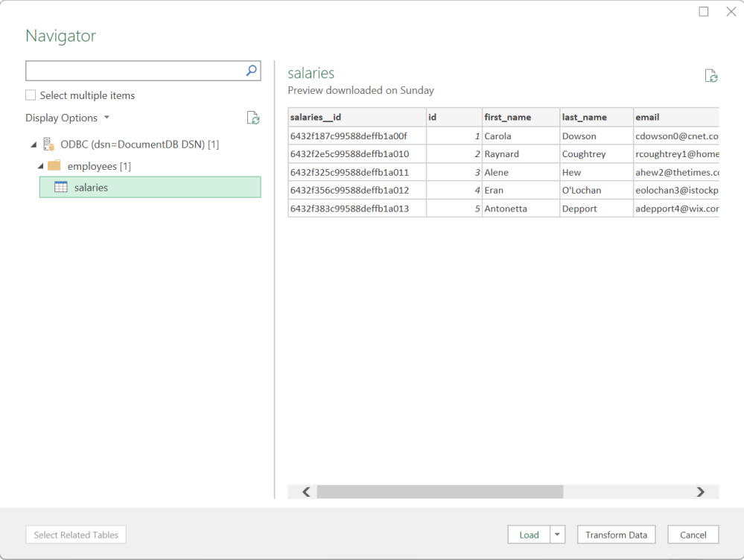Click the search magnifier icon

coord(252,71)
